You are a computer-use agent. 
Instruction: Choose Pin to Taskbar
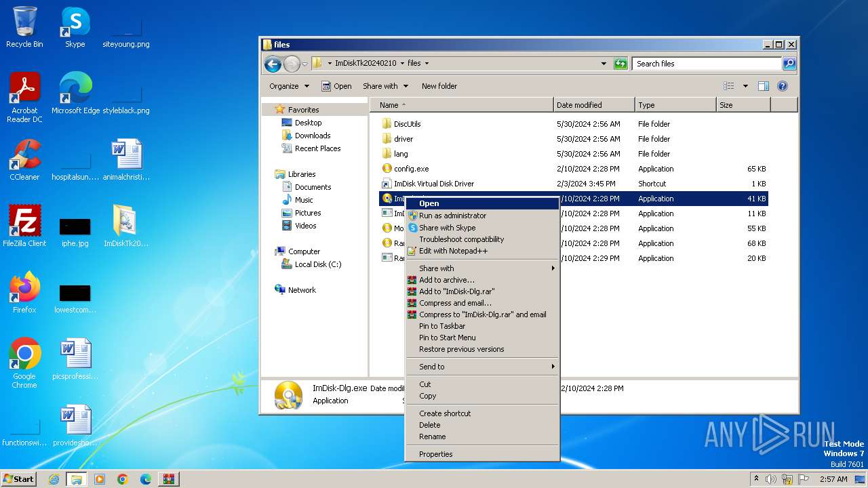pyautogui.click(x=482, y=326)
